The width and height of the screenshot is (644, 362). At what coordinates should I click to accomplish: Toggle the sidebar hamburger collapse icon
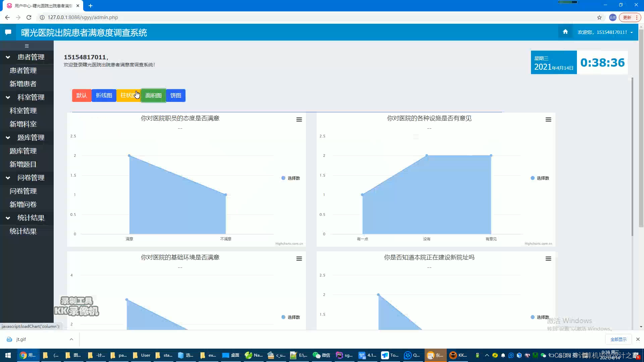click(27, 46)
